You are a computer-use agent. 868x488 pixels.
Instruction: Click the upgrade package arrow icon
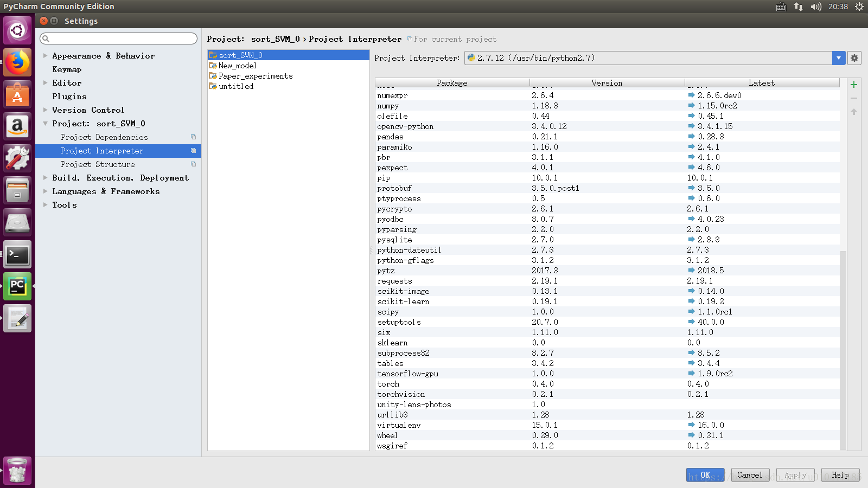[x=854, y=112]
